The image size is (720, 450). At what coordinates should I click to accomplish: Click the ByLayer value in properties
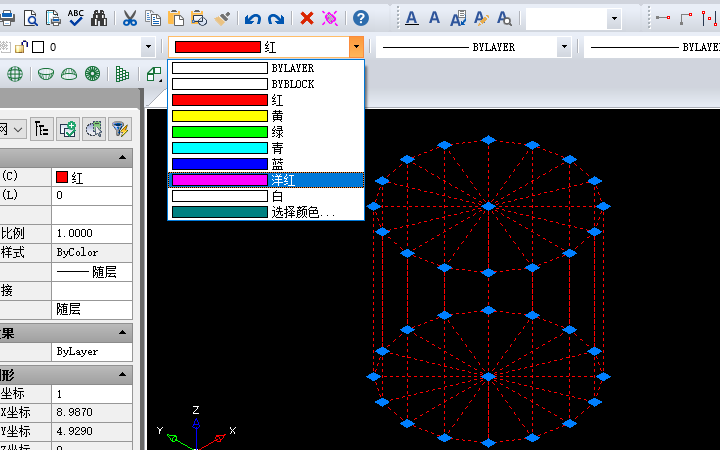click(x=92, y=352)
